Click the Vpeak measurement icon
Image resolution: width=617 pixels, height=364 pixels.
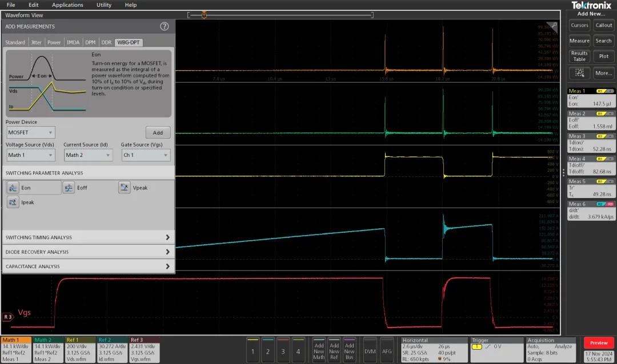(x=125, y=188)
